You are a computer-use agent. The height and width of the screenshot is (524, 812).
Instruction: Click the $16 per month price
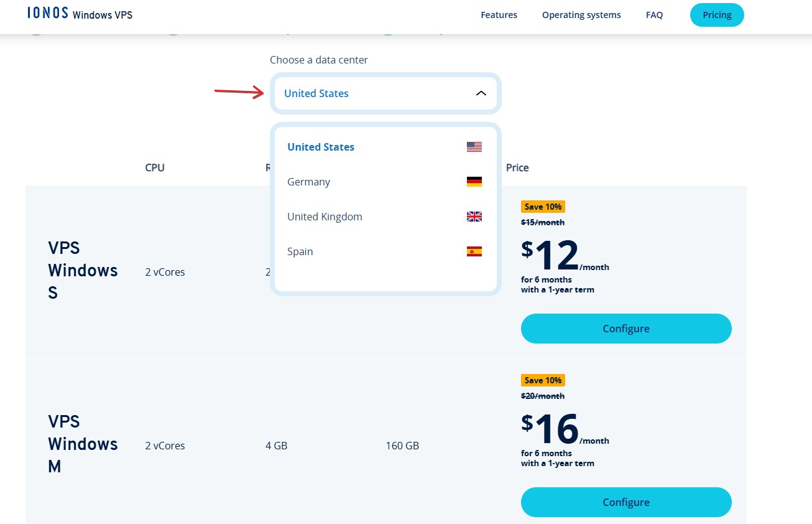click(555, 429)
